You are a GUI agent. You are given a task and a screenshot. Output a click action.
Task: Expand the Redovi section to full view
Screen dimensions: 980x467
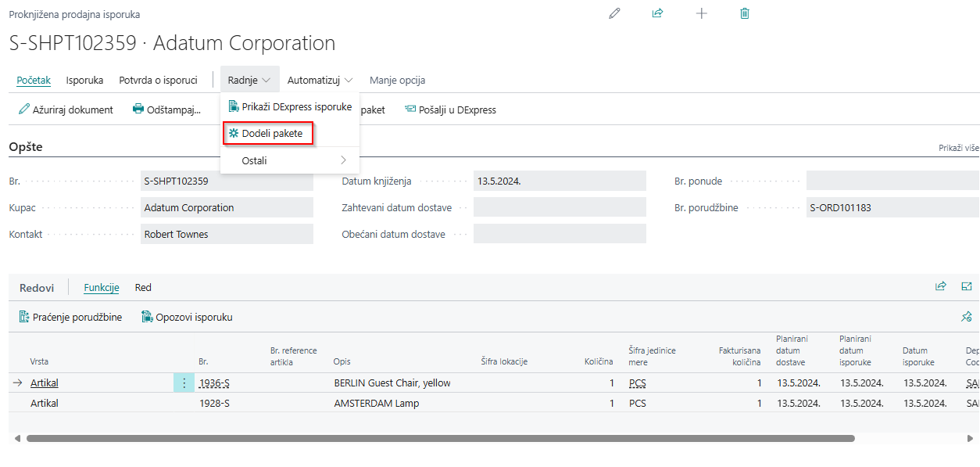pyautogui.click(x=967, y=286)
